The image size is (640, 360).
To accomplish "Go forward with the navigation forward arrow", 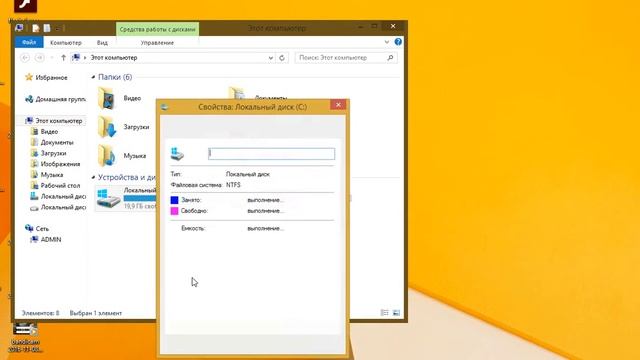I will (x=40, y=58).
